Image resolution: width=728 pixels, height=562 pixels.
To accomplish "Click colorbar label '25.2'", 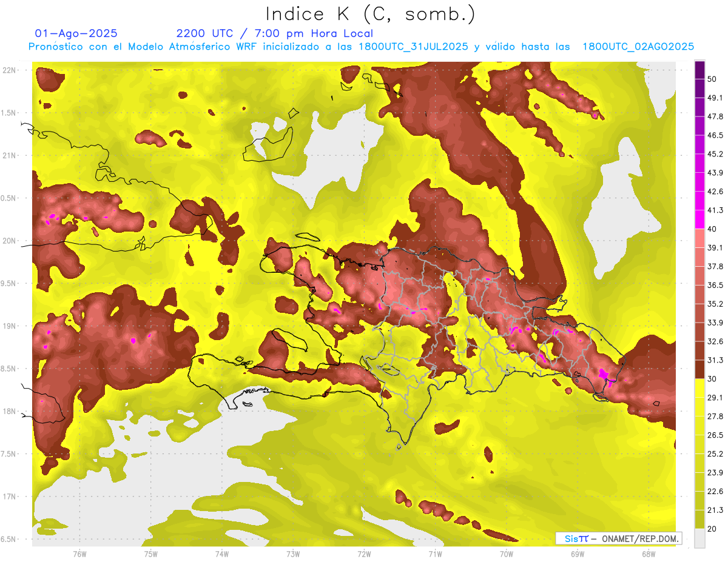I will point(715,454).
